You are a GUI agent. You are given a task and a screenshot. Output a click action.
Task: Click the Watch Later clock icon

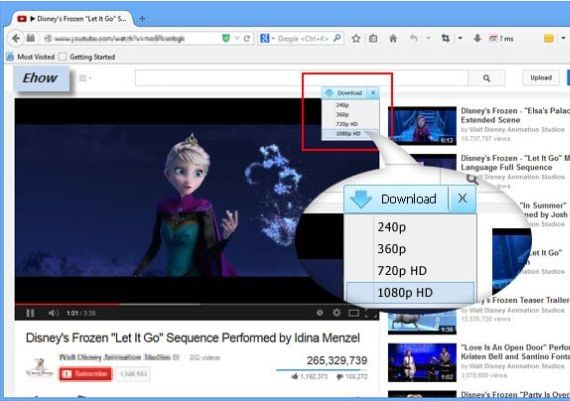320,313
